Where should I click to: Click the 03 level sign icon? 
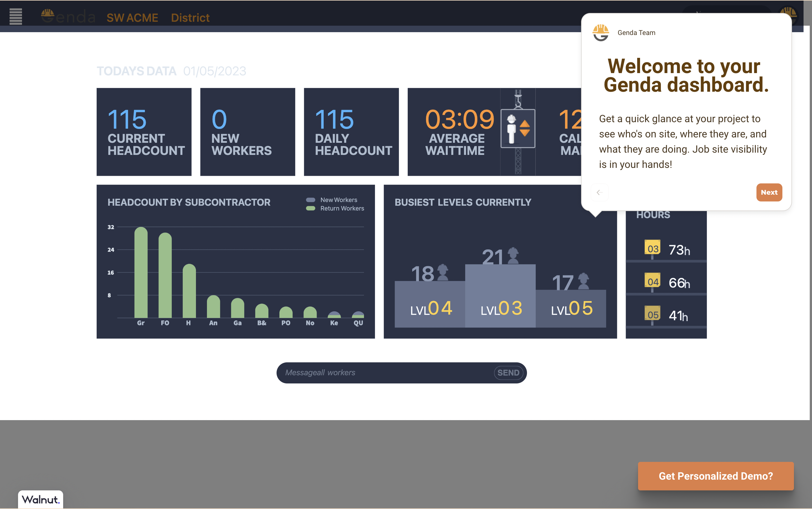652,249
